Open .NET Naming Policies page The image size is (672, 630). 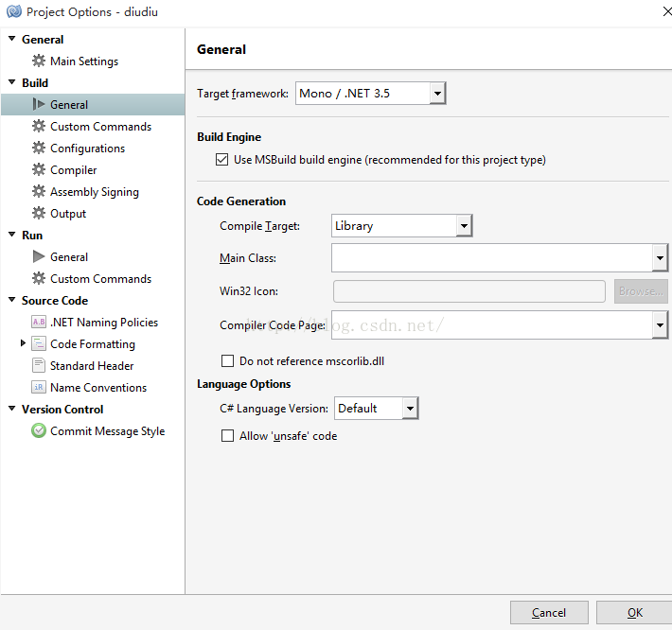tap(104, 322)
